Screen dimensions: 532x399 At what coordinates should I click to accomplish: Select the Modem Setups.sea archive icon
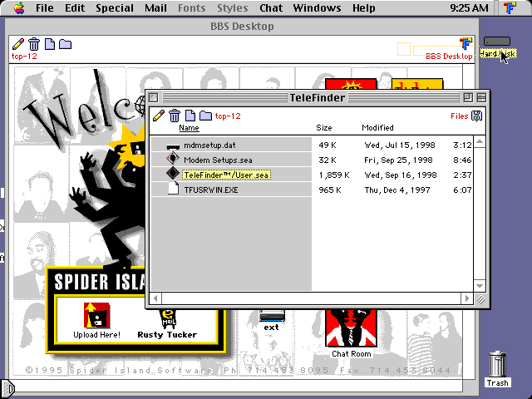point(173,159)
